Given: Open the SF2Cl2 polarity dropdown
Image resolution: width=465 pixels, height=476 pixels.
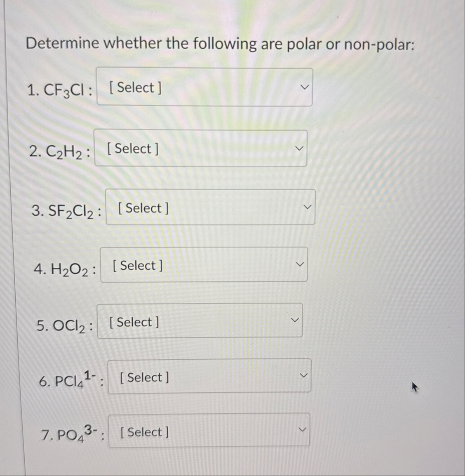Looking at the screenshot, I should pyautogui.click(x=210, y=207).
